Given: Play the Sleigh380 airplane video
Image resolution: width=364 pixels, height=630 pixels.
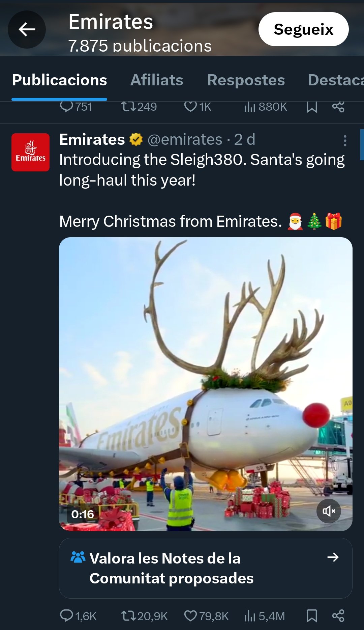Looking at the screenshot, I should pos(206,384).
